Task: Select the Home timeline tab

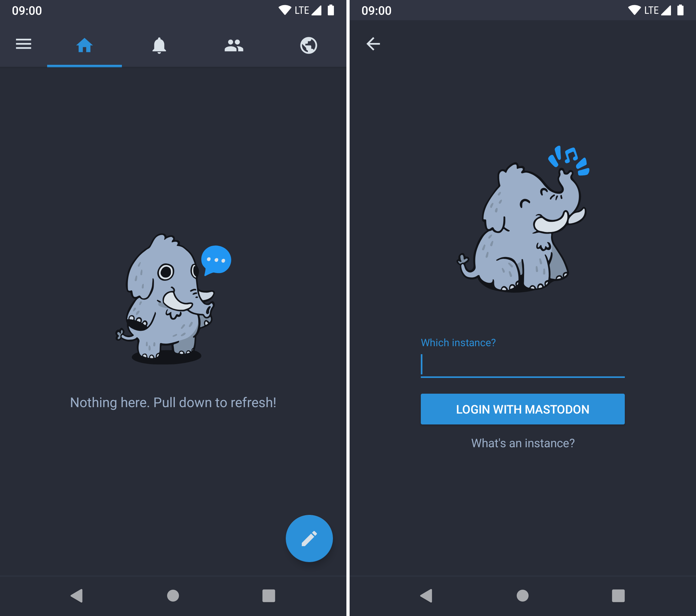Action: click(x=84, y=45)
